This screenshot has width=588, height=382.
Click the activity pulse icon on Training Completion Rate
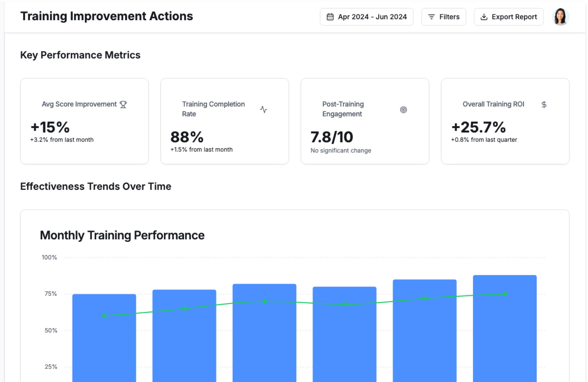[x=263, y=109]
